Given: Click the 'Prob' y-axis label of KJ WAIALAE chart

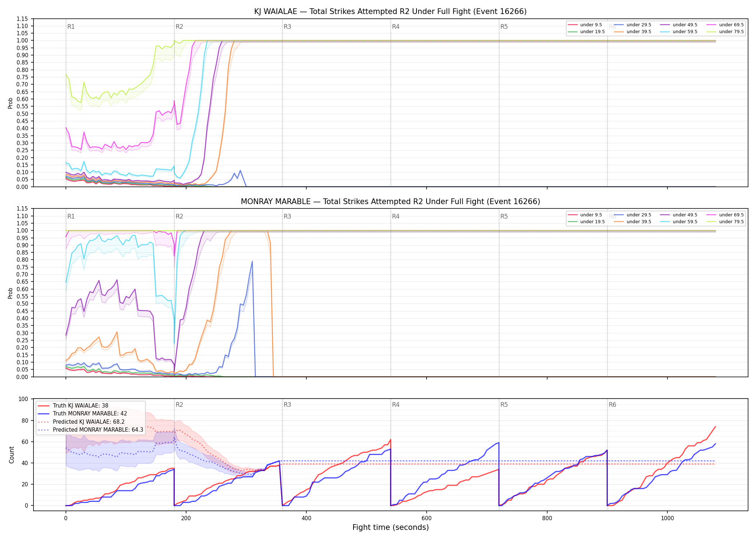Looking at the screenshot, I should 10,103.
